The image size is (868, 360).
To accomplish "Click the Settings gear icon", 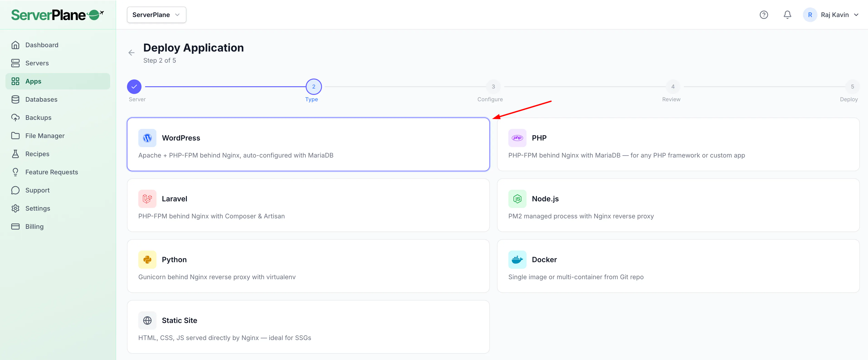I will tap(15, 209).
